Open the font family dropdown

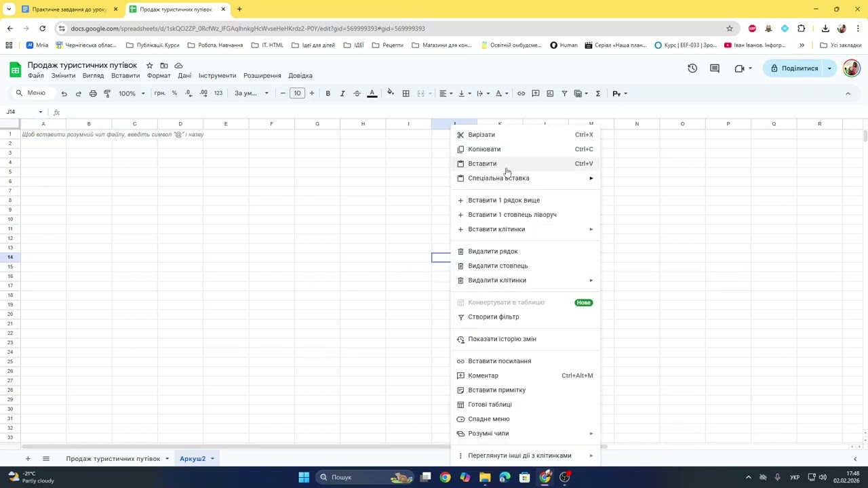tap(252, 94)
